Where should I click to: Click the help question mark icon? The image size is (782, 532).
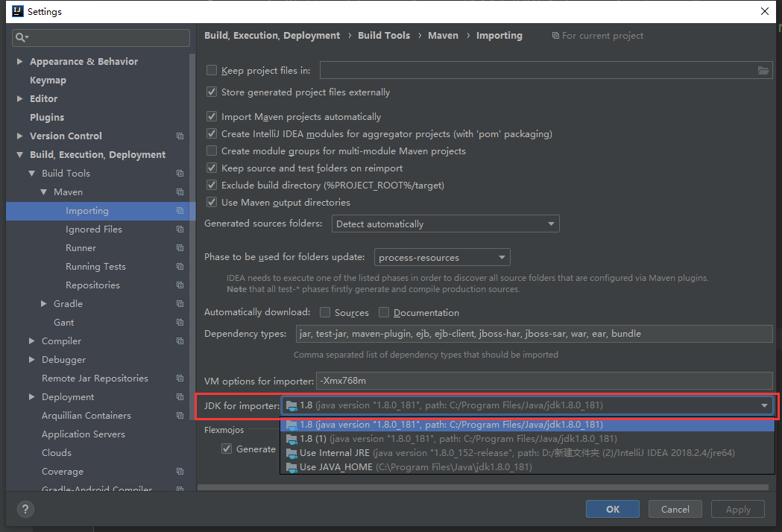[25, 509]
